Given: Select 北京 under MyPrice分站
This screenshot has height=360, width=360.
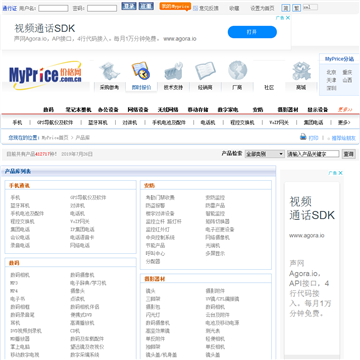Looking at the screenshot, I should point(331,72).
